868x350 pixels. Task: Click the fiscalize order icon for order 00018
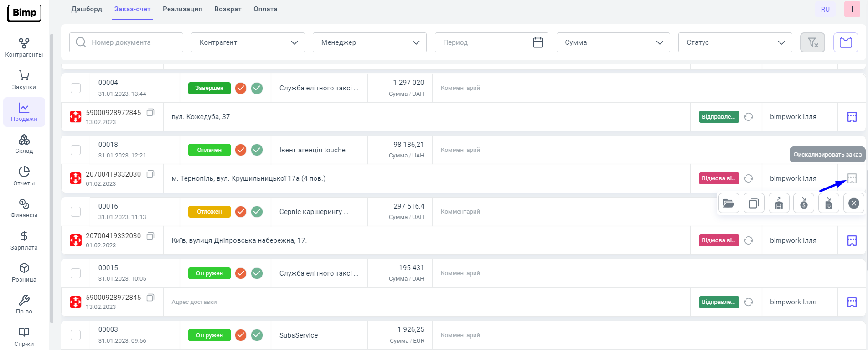point(852,178)
